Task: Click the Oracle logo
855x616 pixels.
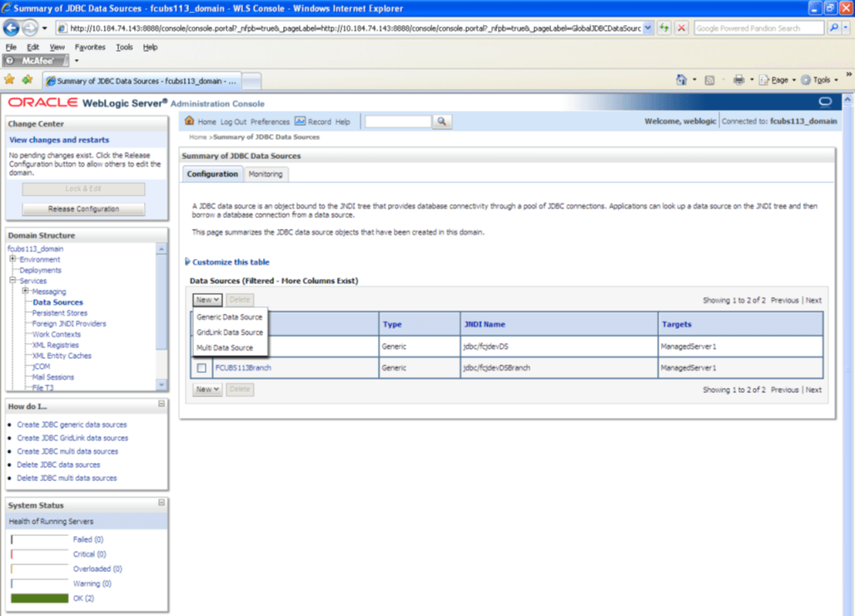Action: 42,102
